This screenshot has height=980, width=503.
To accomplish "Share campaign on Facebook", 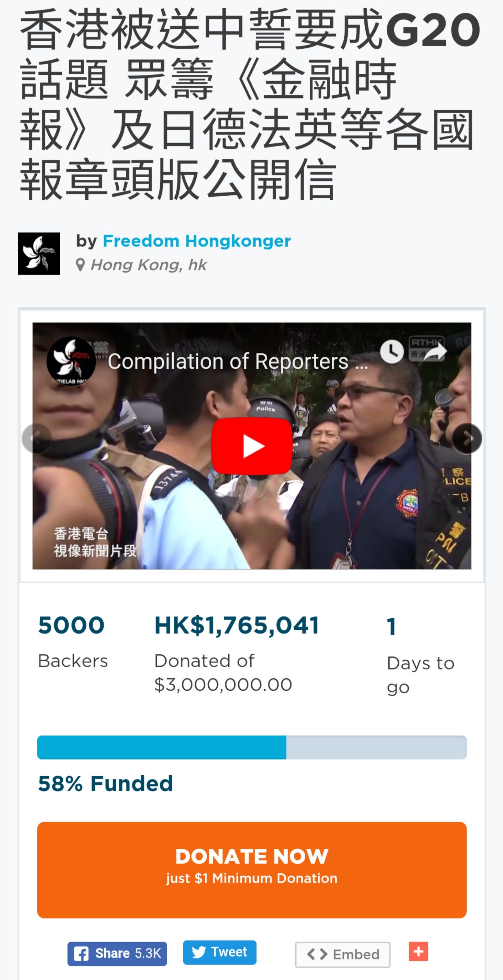I will (117, 953).
